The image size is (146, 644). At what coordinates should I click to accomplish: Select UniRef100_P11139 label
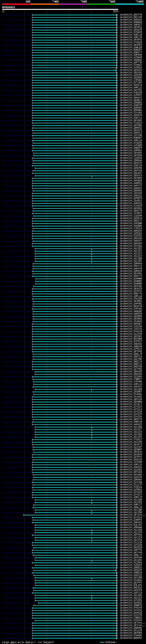coord(131,543)
